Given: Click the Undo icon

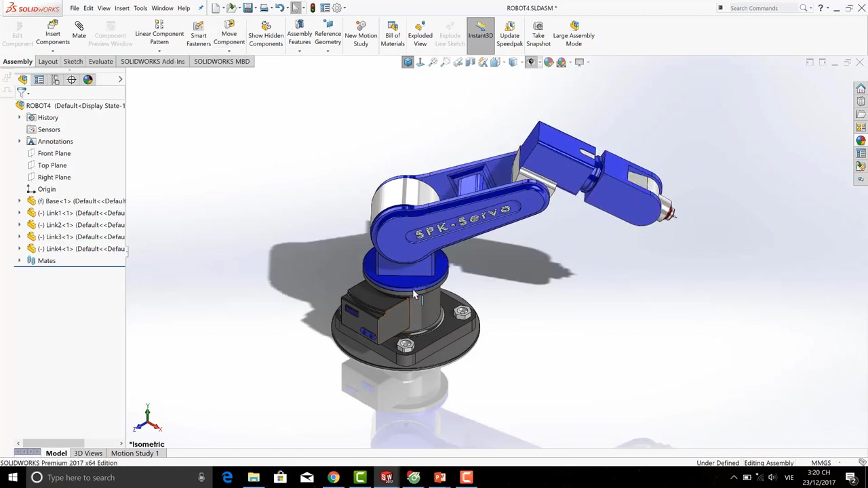Looking at the screenshot, I should [279, 8].
